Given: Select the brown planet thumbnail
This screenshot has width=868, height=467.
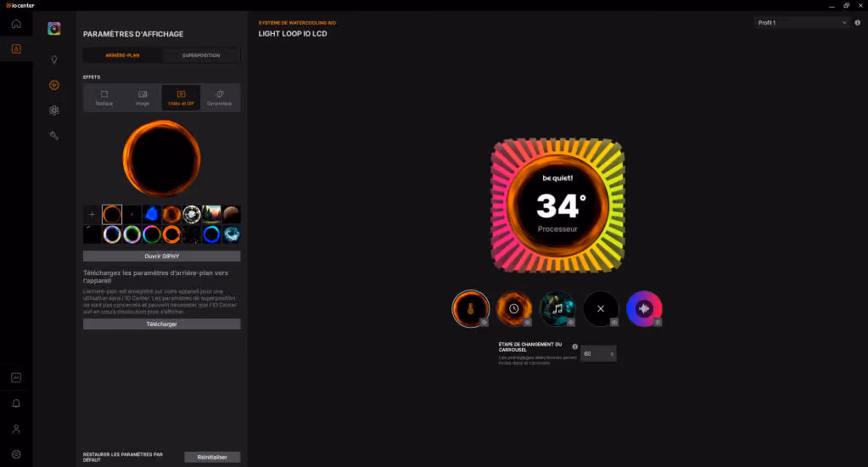Looking at the screenshot, I should click(x=232, y=214).
